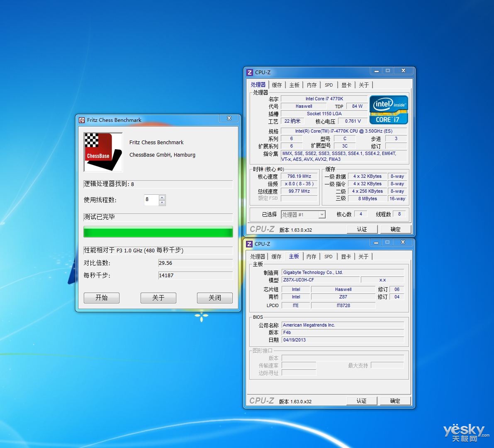
Task: Click the 对比倍数 value field 29.56
Action: [x=195, y=263]
